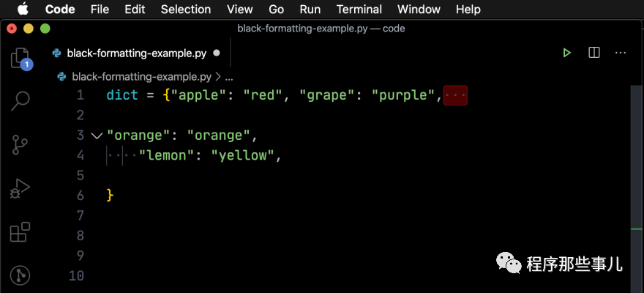Open the Explorer view in activity bar
This screenshot has width=644, height=293.
click(20, 59)
